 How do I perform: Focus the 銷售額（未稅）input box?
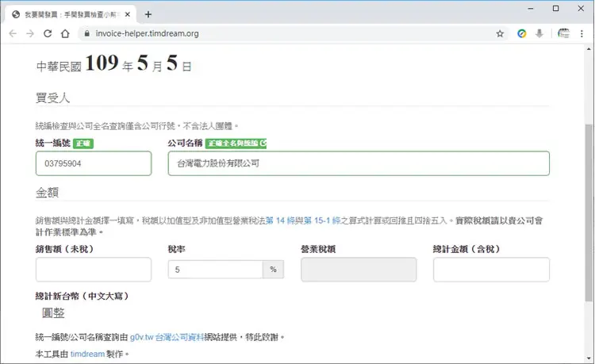tap(94, 270)
